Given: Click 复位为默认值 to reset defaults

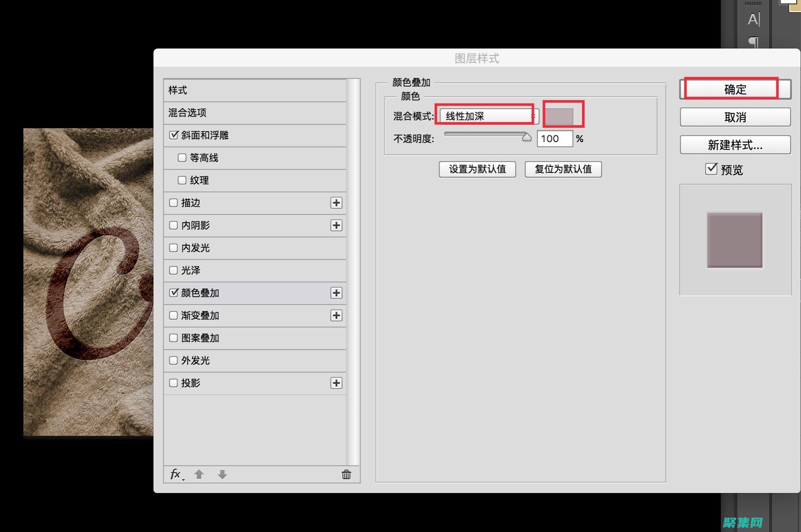Looking at the screenshot, I should tap(563, 169).
